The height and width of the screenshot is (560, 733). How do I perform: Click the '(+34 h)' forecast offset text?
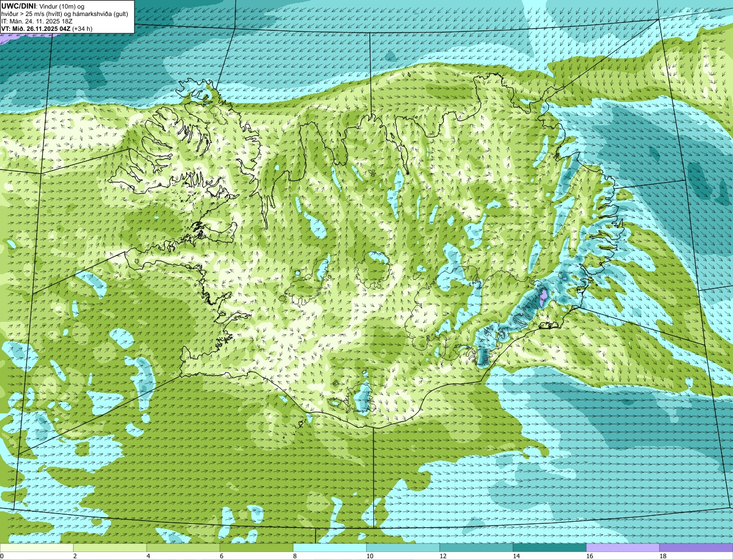click(x=82, y=28)
